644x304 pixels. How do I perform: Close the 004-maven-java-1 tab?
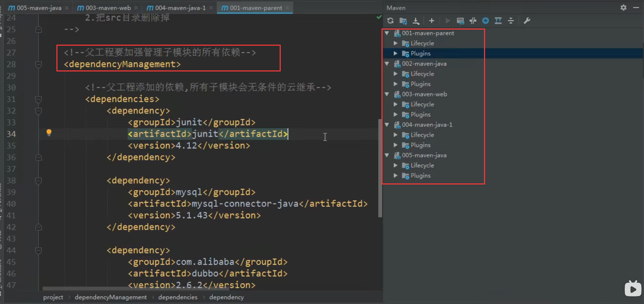click(x=211, y=8)
